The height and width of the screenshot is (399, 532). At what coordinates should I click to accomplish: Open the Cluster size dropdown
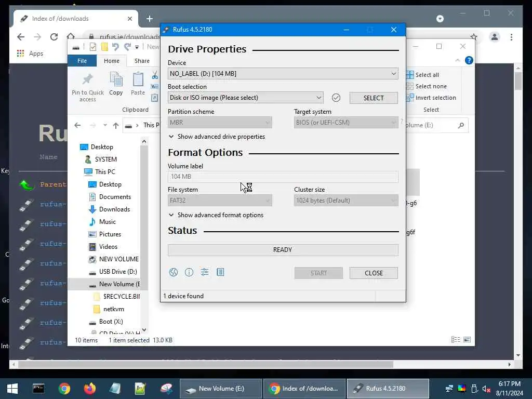(346, 201)
